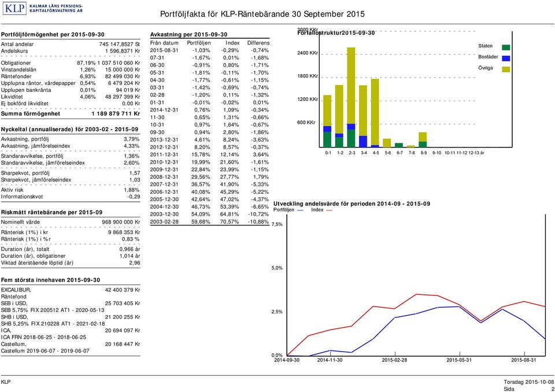Viewport: 555px width, 392px height.
Task: Click the Index line legend entry
Action: (322, 210)
